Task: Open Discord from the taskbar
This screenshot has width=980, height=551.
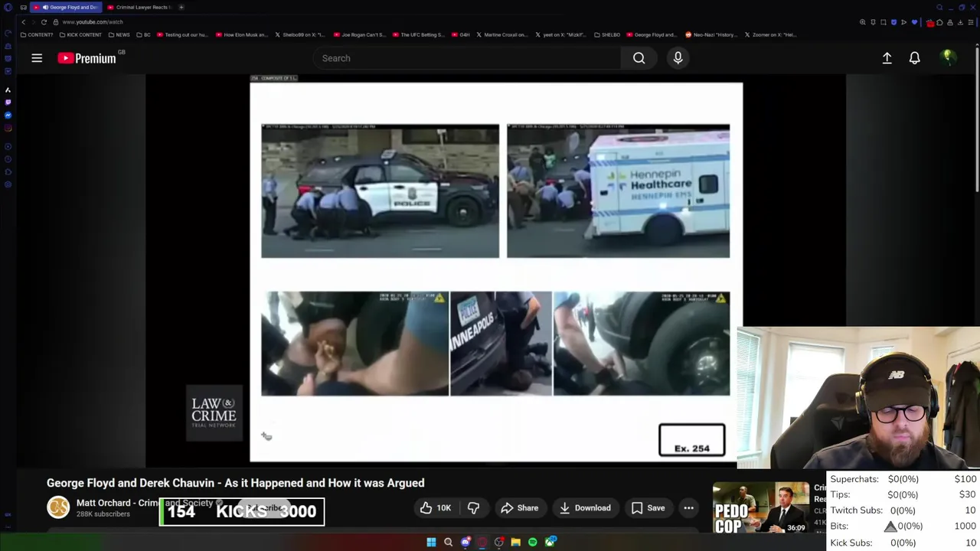Action: 465,543
